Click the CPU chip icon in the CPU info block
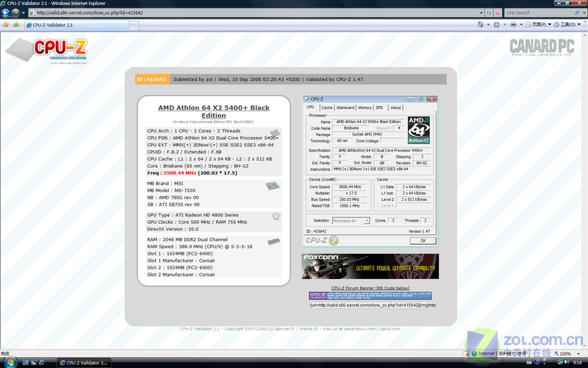Image resolution: width=588 pixels, height=368 pixels. pos(275,132)
